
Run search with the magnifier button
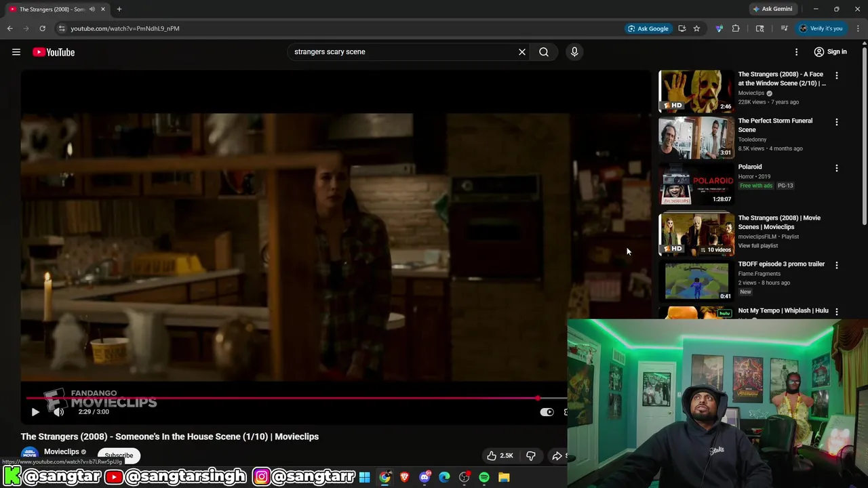(544, 52)
